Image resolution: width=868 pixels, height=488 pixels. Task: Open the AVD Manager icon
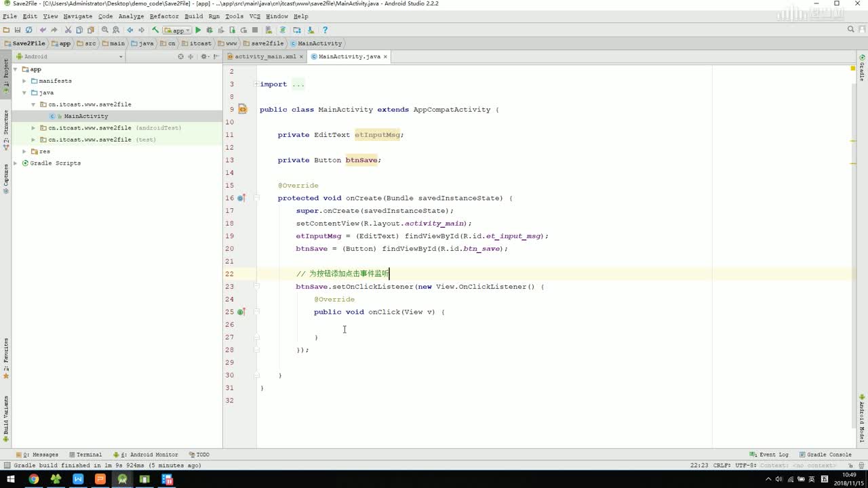[269, 30]
